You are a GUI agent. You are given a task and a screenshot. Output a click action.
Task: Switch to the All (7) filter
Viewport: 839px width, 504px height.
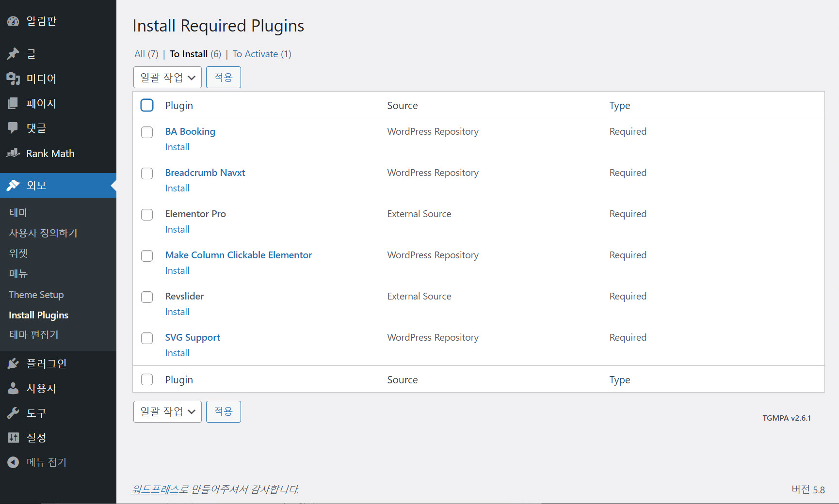click(x=146, y=54)
